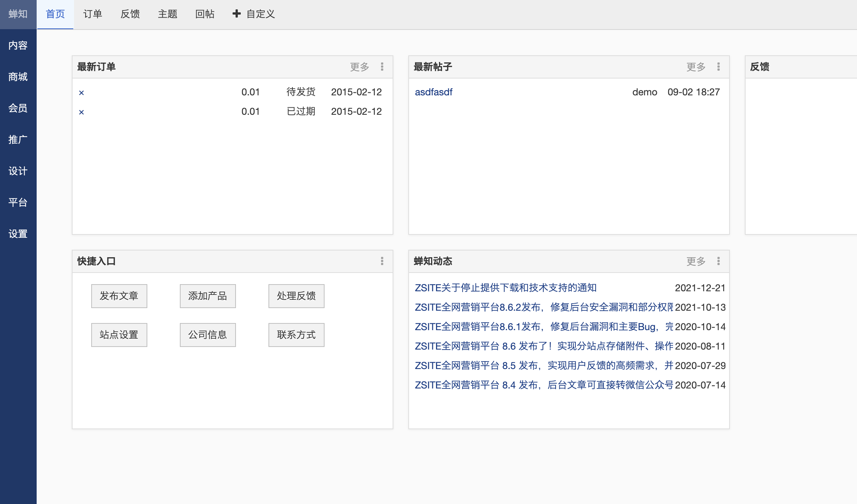Click the 蝉知动态 panel title
Image resolution: width=857 pixels, height=504 pixels.
coord(433,261)
